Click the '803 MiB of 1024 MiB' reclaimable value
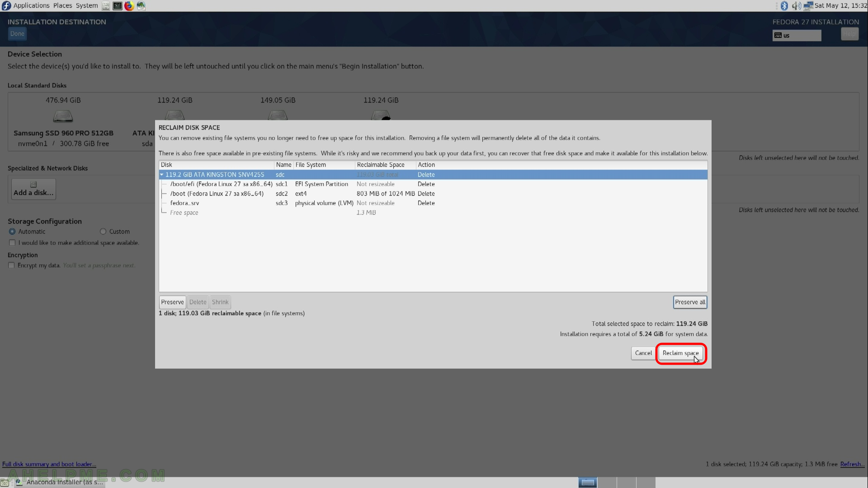 [x=386, y=193]
